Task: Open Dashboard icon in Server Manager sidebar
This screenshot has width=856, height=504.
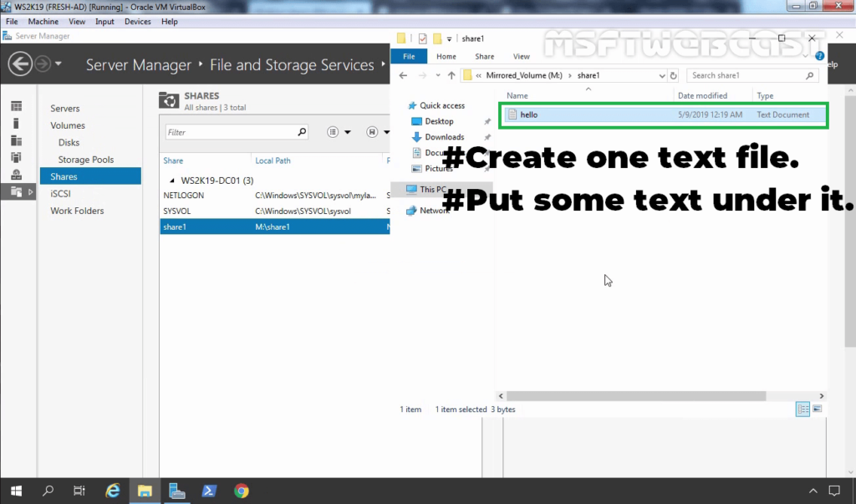Action: (17, 106)
